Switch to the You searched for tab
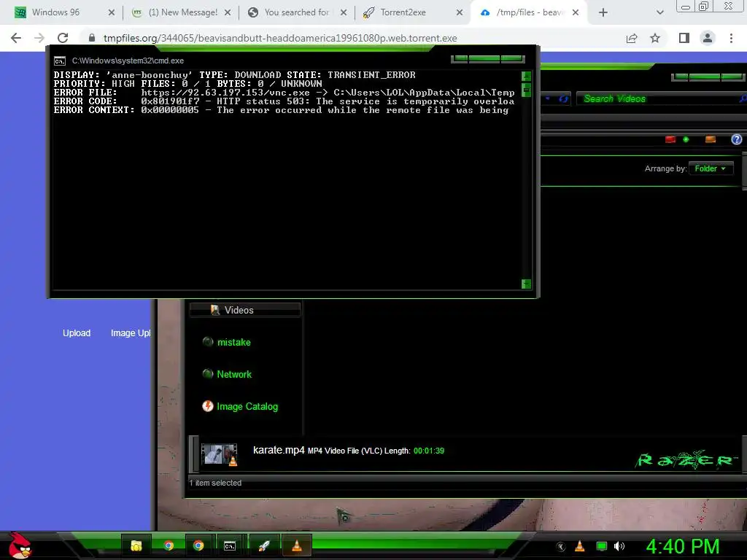Viewport: 747px width, 560px height. point(296,12)
